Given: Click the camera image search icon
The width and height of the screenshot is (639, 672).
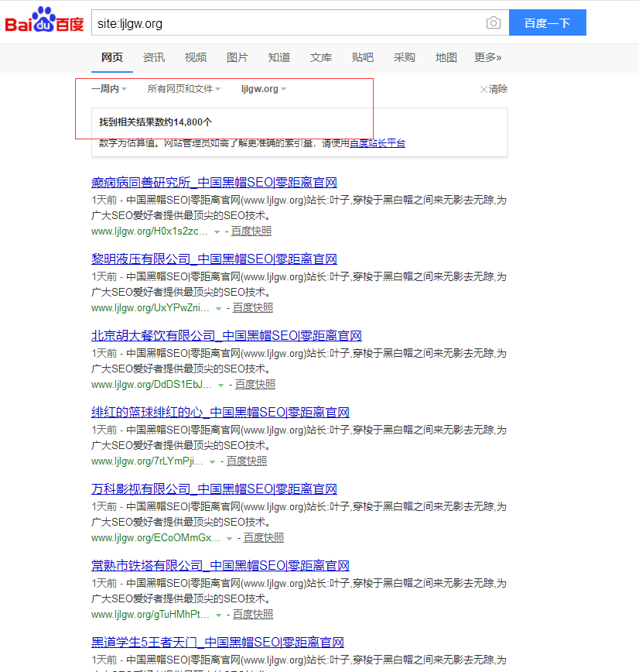Looking at the screenshot, I should pyautogui.click(x=493, y=23).
